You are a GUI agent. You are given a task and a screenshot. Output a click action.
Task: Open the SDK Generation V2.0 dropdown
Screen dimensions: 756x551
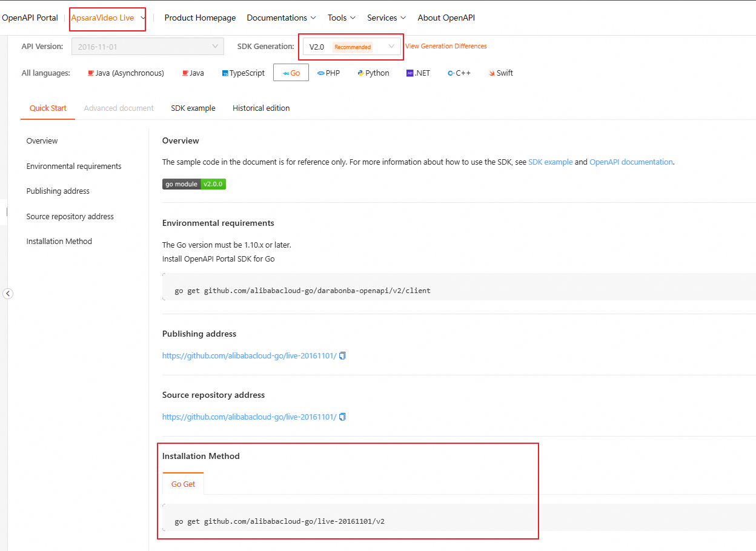[x=352, y=47]
